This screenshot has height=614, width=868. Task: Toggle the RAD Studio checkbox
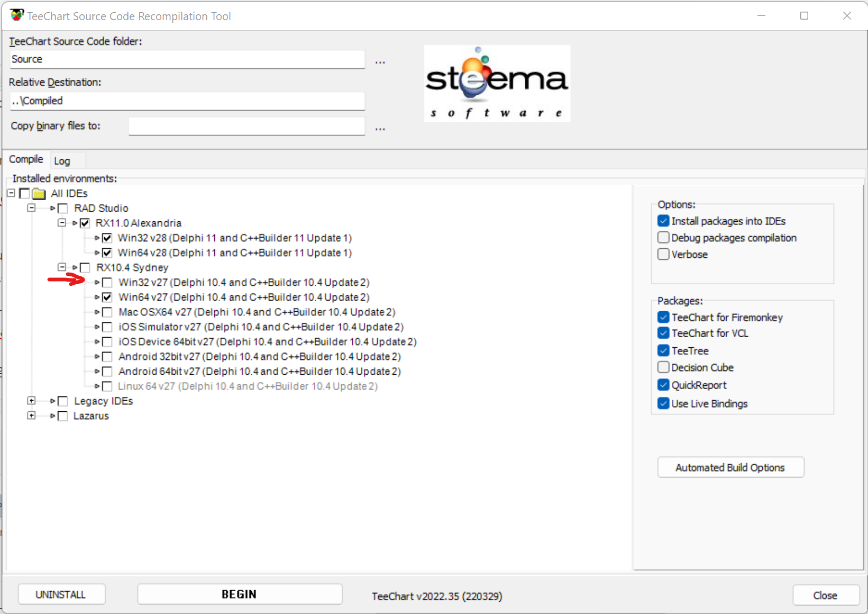63,208
